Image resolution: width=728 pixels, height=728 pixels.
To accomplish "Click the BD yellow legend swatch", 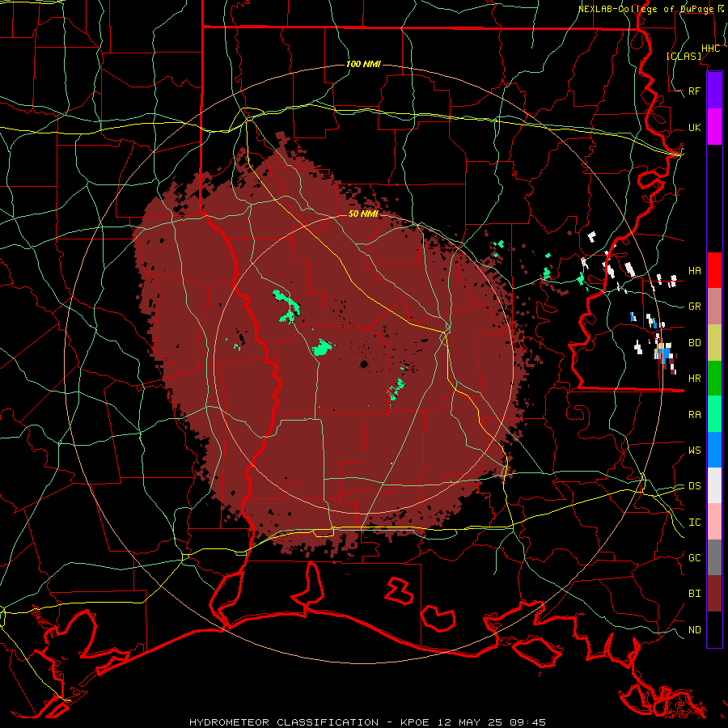I will [714, 343].
